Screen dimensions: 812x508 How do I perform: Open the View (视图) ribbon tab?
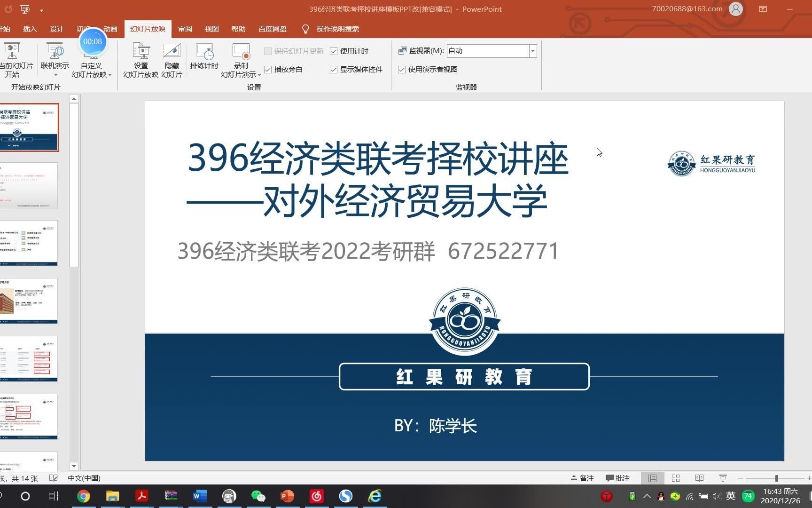point(212,29)
